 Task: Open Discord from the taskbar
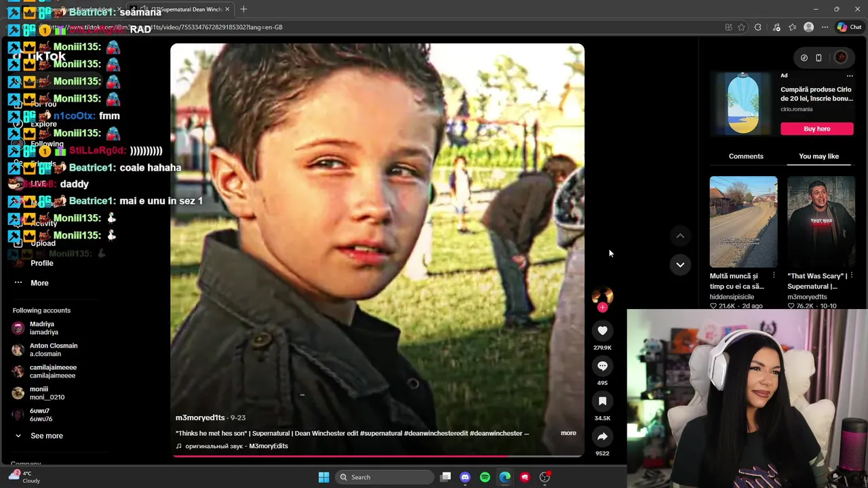coord(465,477)
